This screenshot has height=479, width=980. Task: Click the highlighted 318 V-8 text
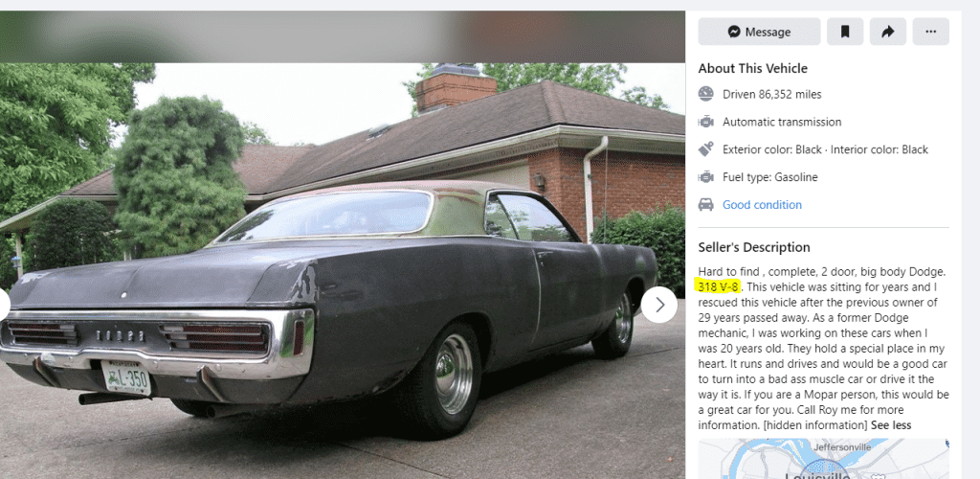[x=718, y=287]
